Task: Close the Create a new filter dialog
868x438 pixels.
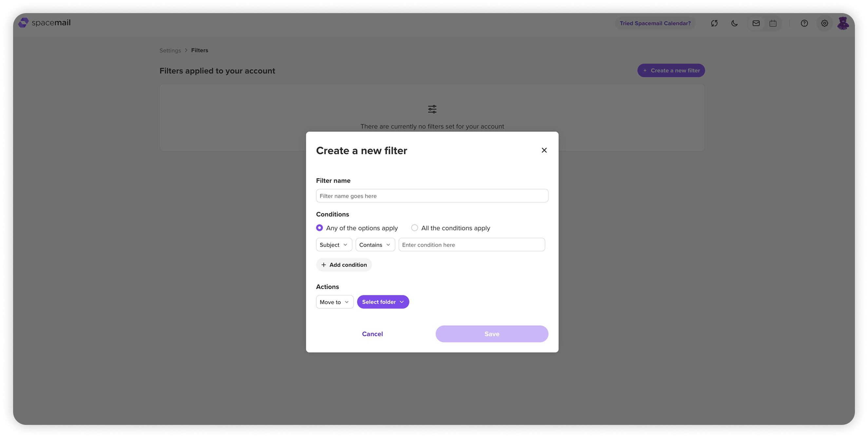Action: pyautogui.click(x=544, y=150)
